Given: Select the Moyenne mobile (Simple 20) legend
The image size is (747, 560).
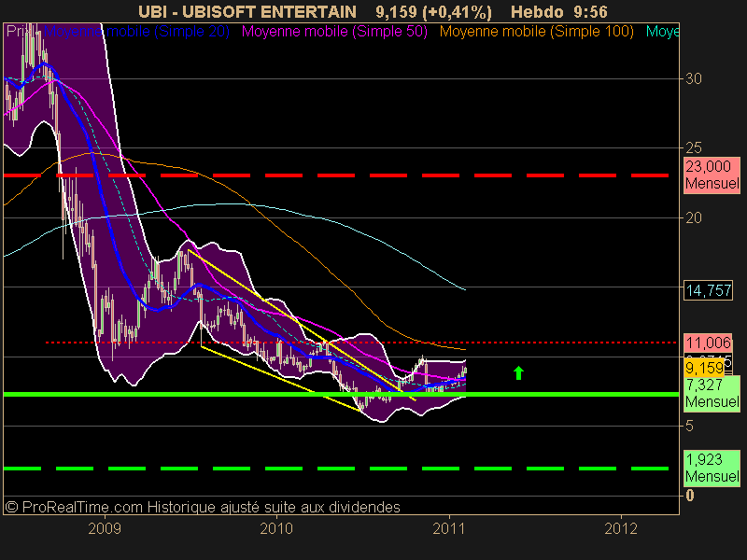Looking at the screenshot, I should [136, 32].
